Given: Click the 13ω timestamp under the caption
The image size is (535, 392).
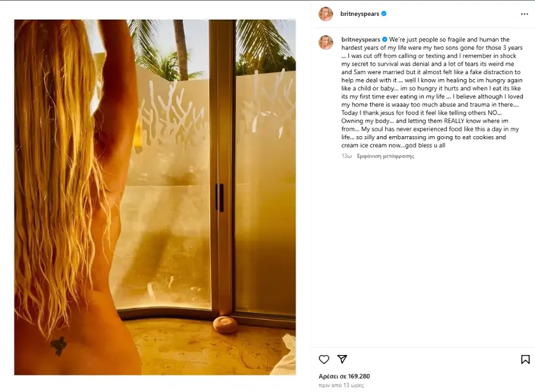Looking at the screenshot, I should (347, 156).
